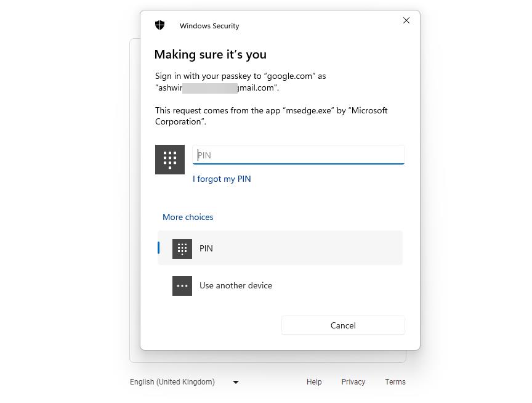This screenshot has height=403, width=532.
Task: Focus the PIN input field
Action: tap(299, 155)
